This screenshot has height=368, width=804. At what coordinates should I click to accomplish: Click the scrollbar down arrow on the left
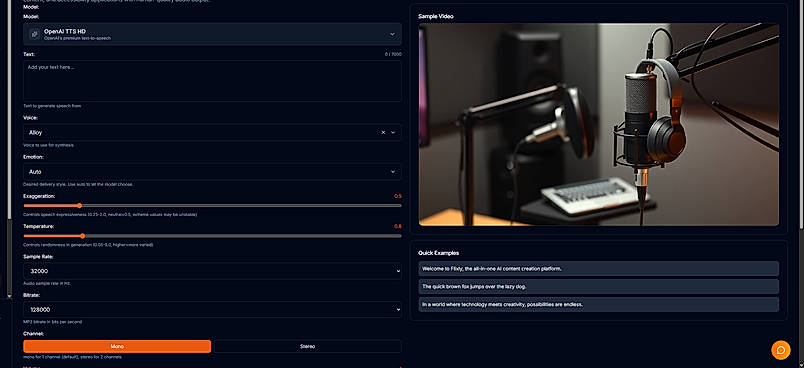(9, 296)
